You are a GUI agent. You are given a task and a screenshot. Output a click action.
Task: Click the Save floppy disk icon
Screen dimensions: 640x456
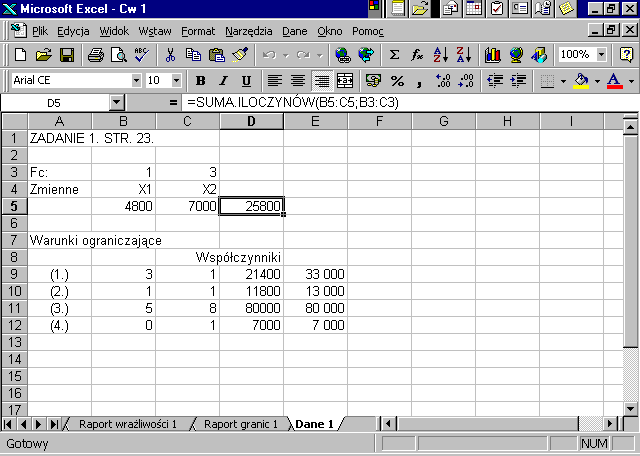click(x=67, y=55)
